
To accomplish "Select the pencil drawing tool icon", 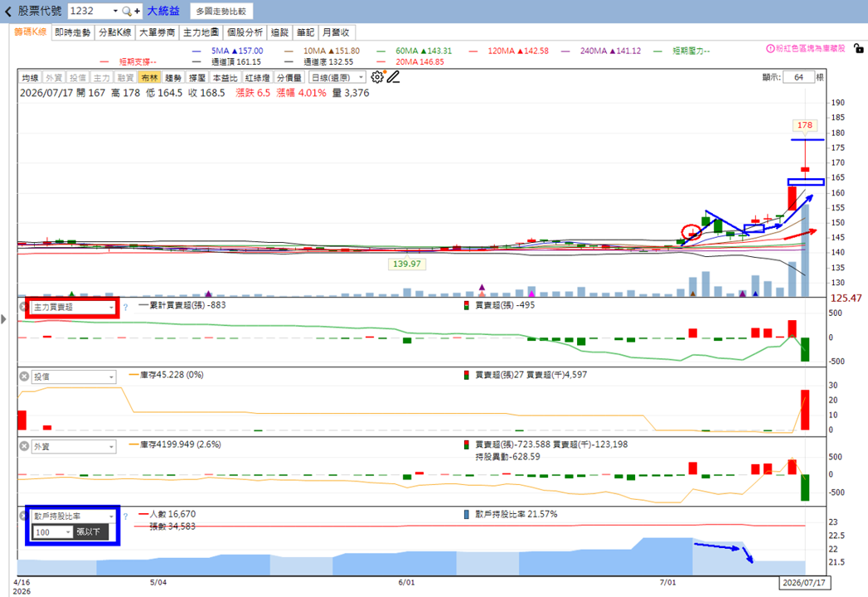I will (x=393, y=77).
